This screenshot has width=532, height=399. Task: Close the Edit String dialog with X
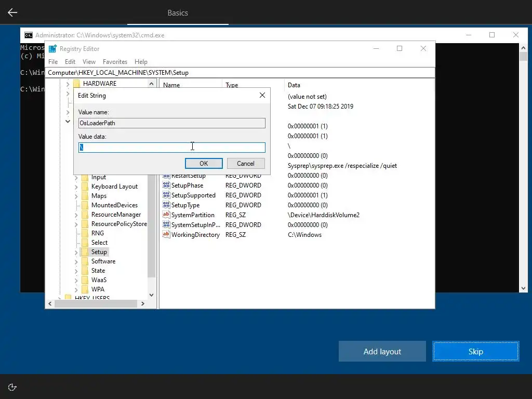pos(262,96)
